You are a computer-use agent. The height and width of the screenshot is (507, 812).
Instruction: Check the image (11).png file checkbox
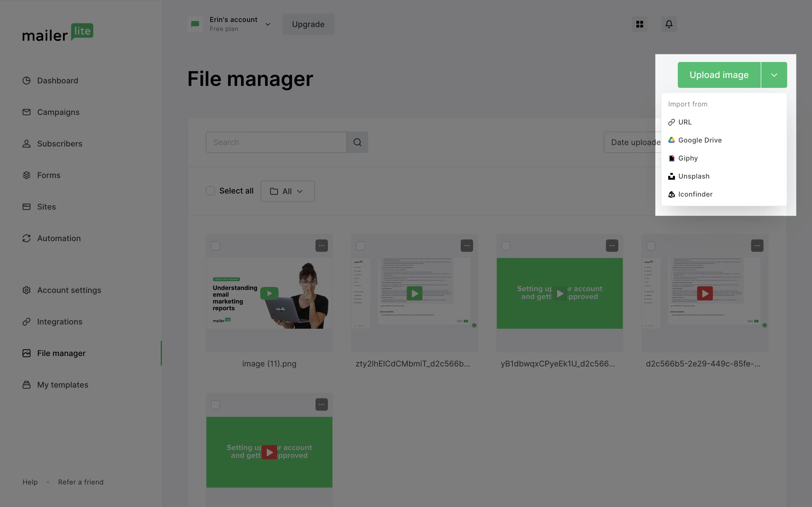(216, 246)
